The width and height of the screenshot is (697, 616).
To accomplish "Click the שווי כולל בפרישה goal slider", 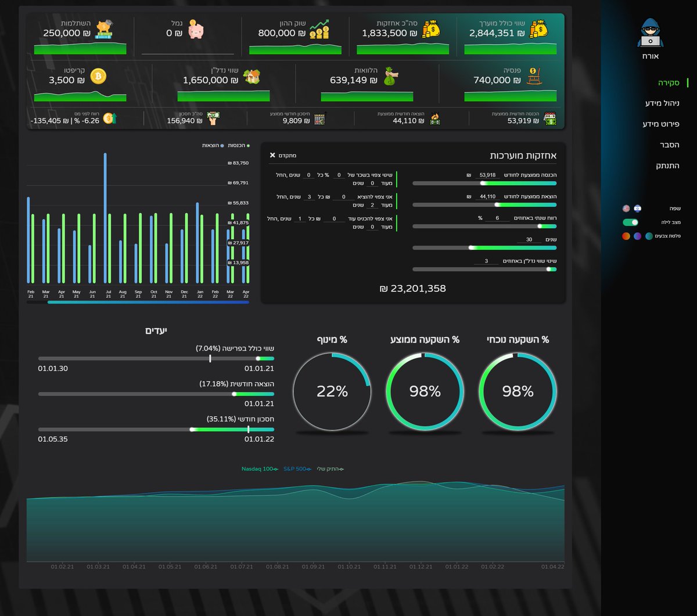I will coord(156,358).
